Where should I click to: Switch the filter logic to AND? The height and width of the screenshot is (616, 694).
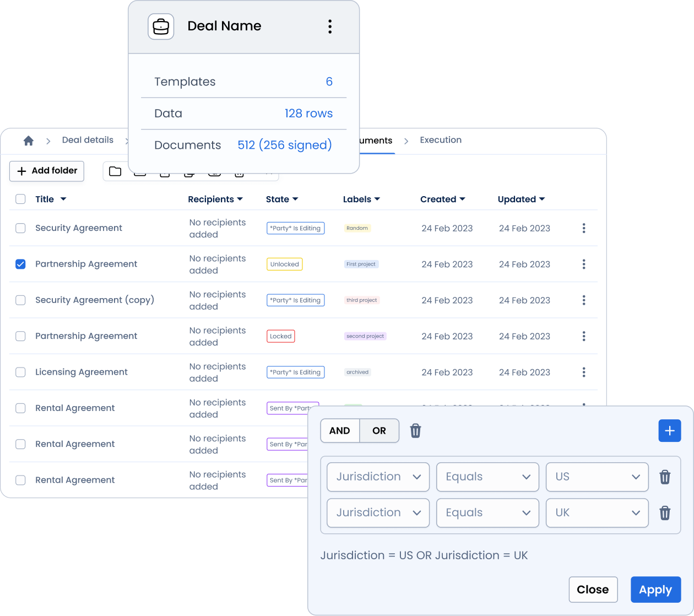(340, 430)
